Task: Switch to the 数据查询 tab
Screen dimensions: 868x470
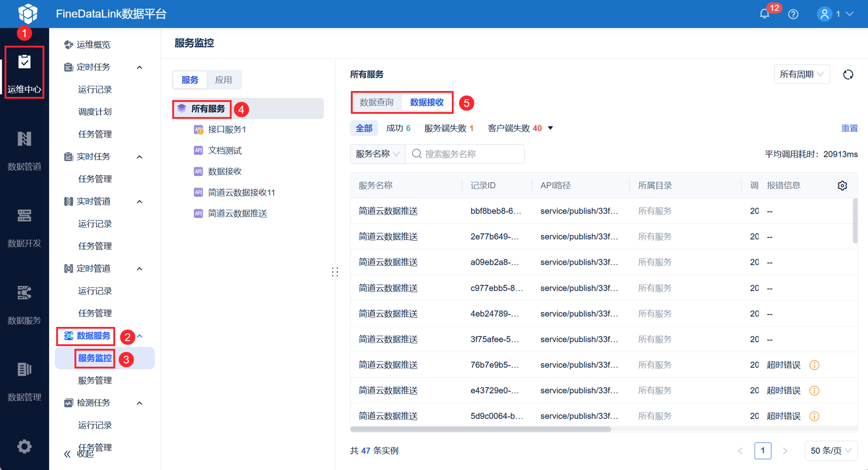Action: click(x=376, y=102)
